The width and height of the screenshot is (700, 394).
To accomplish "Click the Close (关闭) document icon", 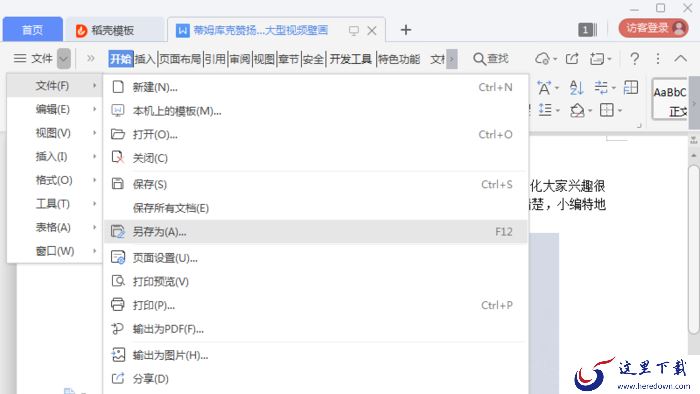I will point(117,157).
